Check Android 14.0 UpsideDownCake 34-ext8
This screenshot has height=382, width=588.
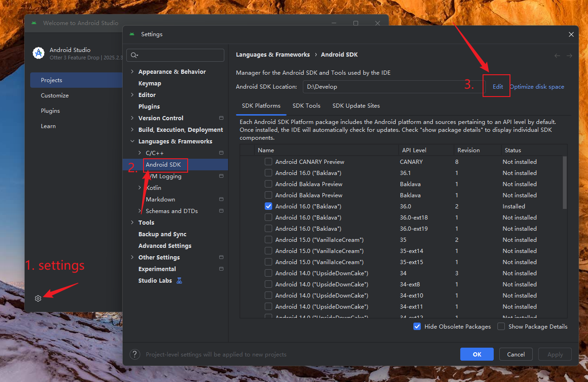pos(268,284)
